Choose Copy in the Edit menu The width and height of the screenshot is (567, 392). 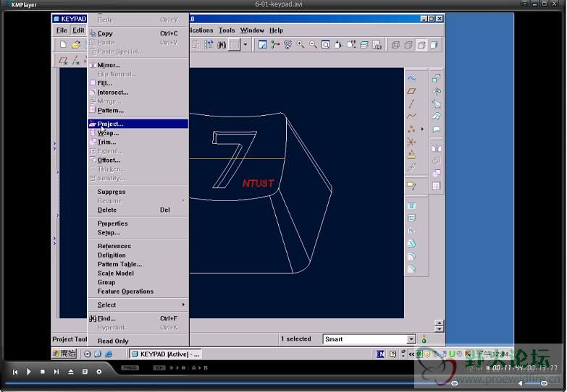pyautogui.click(x=138, y=33)
